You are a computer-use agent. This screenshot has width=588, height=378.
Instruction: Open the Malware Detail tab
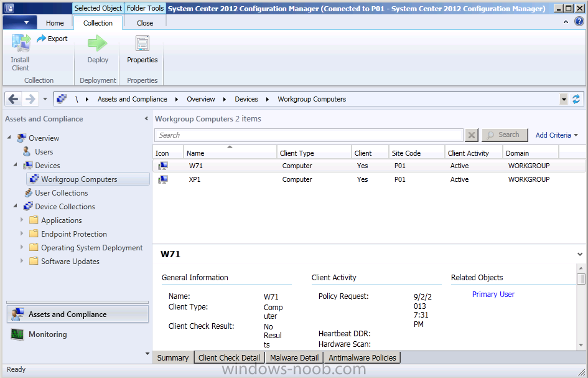[x=294, y=357]
